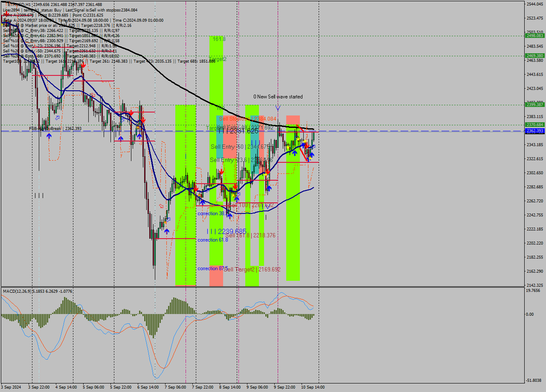Screen dimensions: 546x392
Task: Click the green '161.8' label at top of chart
Action: point(219,39)
